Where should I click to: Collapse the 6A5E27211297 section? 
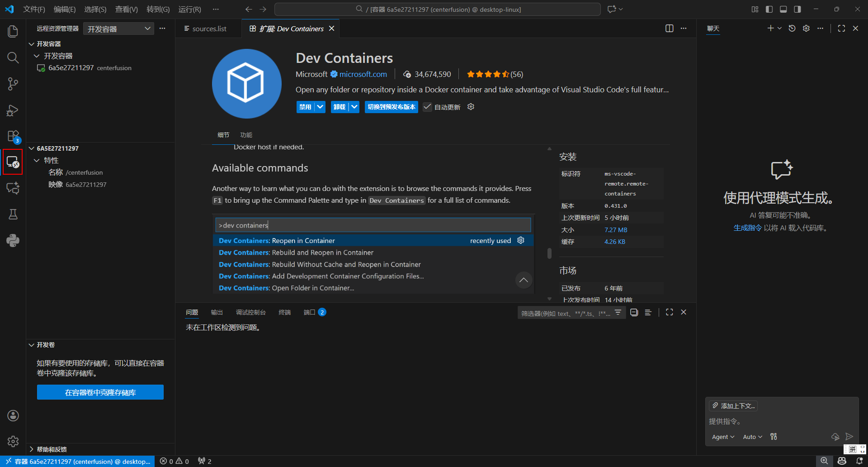(x=100, y=148)
